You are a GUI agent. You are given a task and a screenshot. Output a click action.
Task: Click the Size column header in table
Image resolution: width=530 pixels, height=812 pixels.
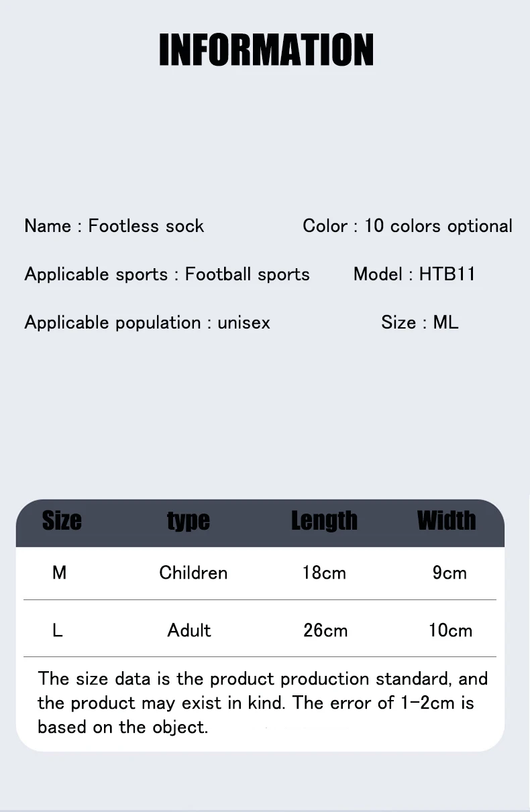pyautogui.click(x=62, y=521)
